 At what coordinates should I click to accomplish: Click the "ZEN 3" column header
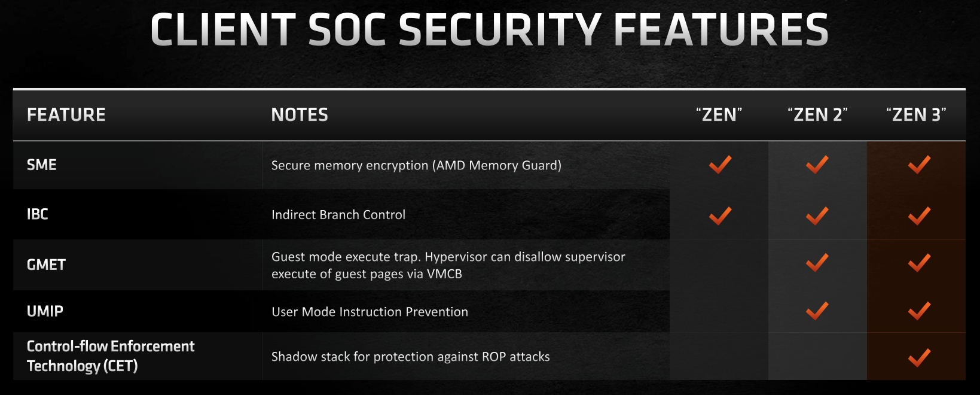click(916, 115)
